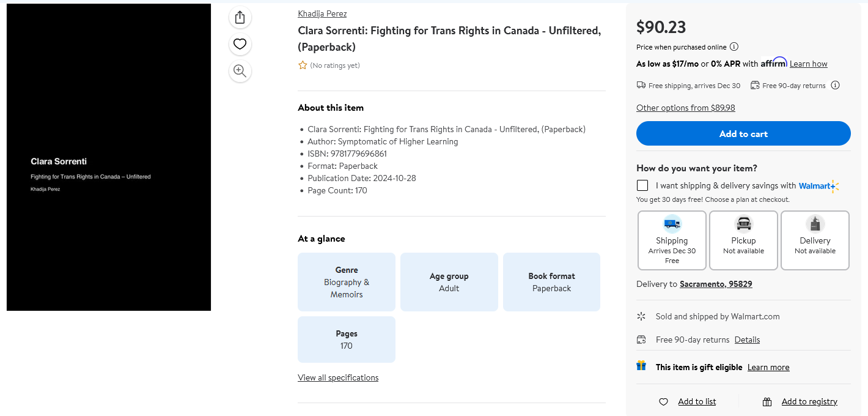This screenshot has height=416, width=868.
Task: Click the Add to cart button
Action: (x=743, y=133)
